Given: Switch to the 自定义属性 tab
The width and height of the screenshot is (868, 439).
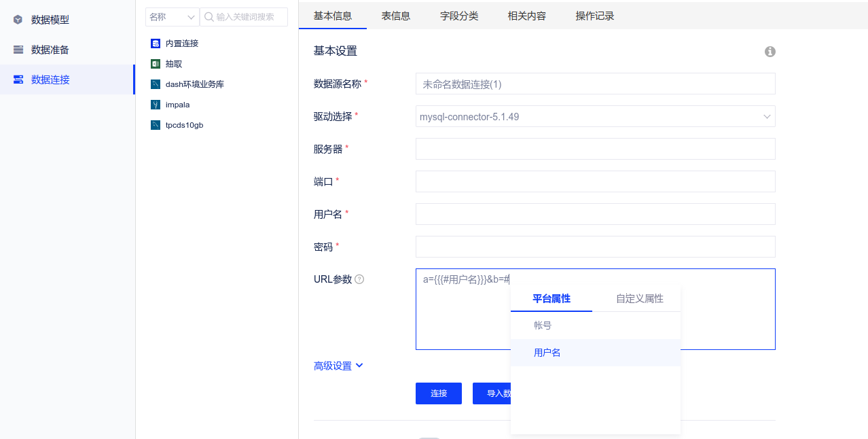Looking at the screenshot, I should pyautogui.click(x=639, y=298).
